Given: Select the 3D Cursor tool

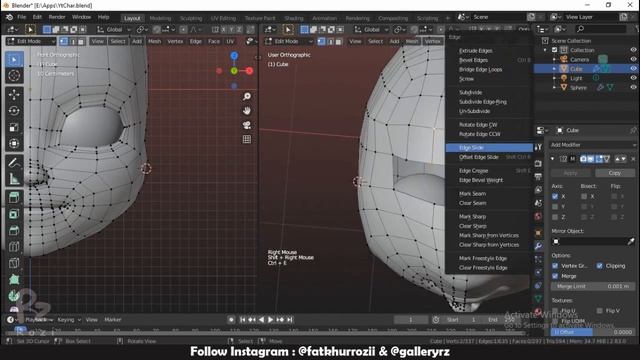Looking at the screenshot, I should [x=14, y=76].
